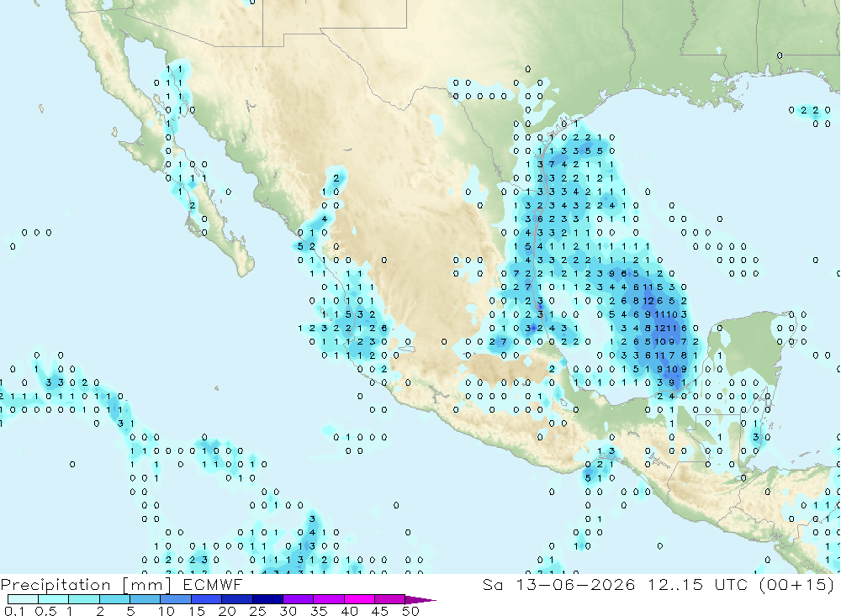The width and height of the screenshot is (841, 616).
Task: Click the "0.1" legend value
Action: 14,611
